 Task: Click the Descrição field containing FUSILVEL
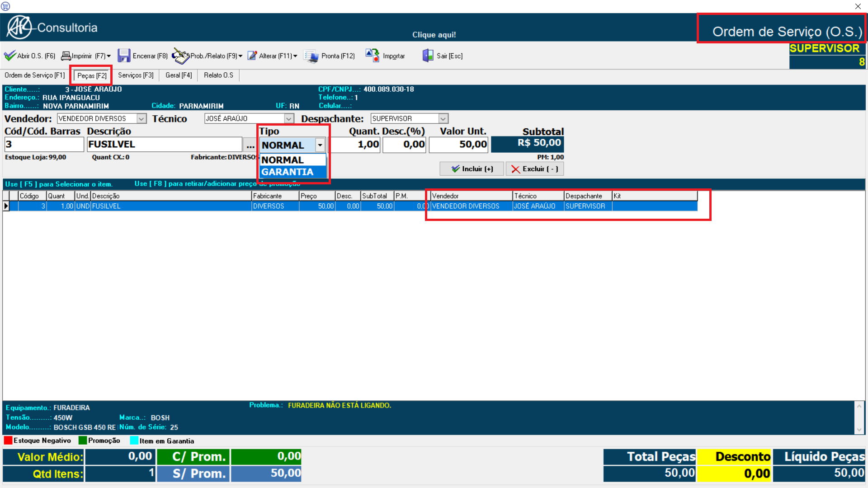164,145
